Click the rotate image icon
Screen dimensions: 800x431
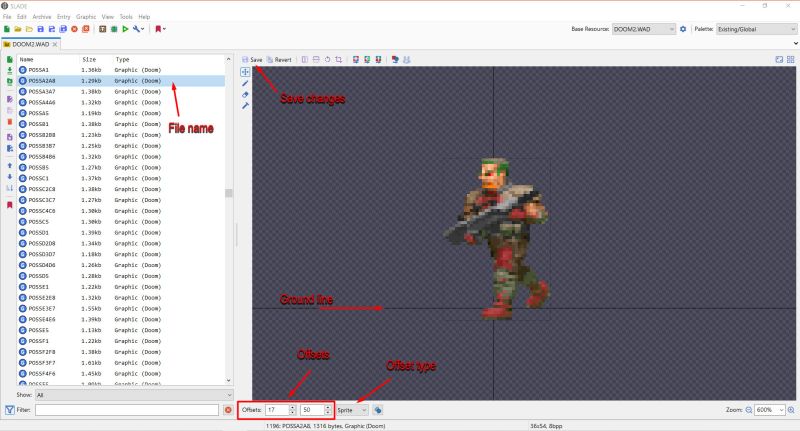(x=327, y=60)
